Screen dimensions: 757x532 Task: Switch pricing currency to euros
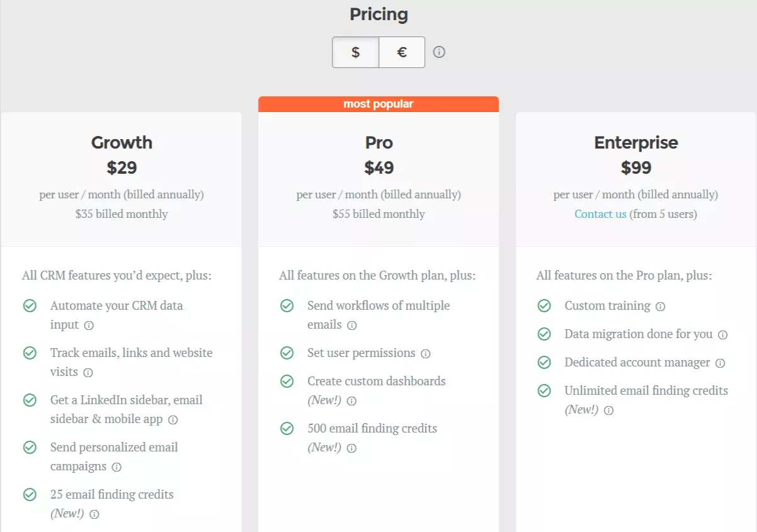[x=402, y=52]
